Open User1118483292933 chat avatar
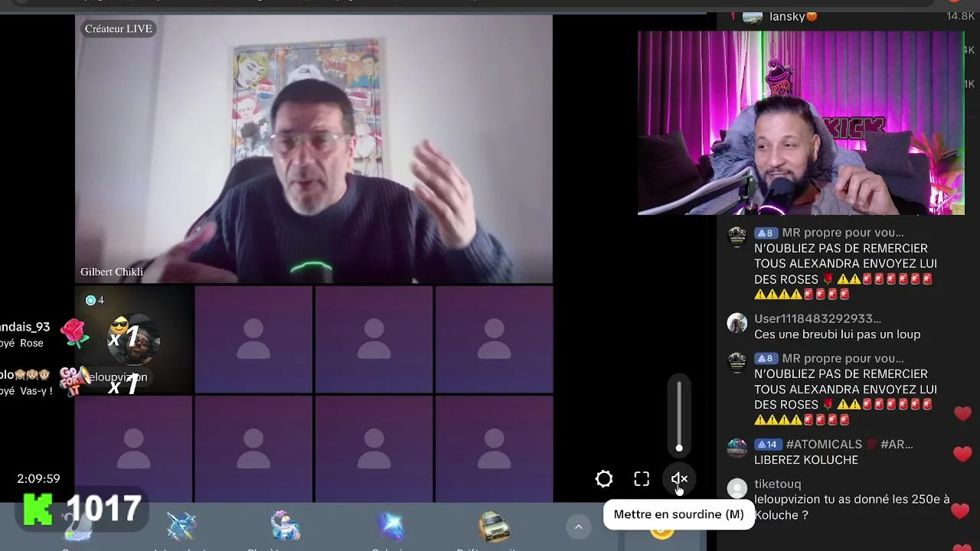 tap(737, 324)
